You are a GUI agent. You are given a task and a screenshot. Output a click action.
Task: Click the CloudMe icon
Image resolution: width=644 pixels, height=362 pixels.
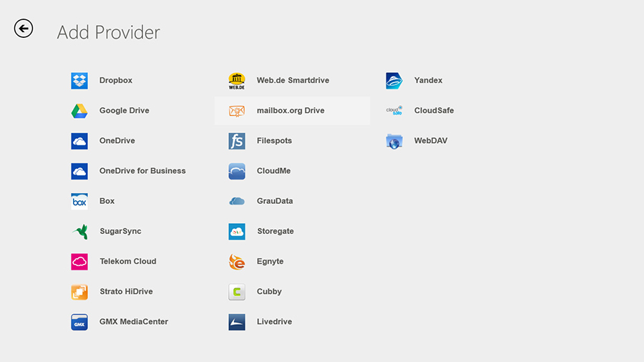[237, 171]
